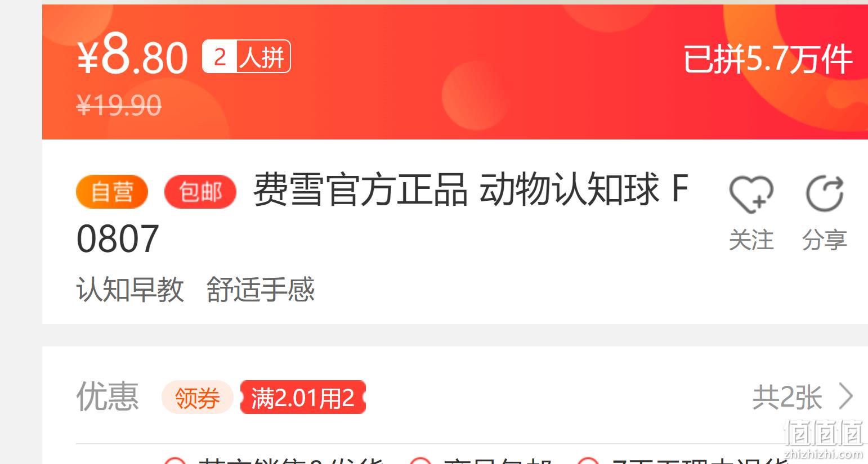Open the 费雪官方正品 动物认知球 product title

point(382,214)
